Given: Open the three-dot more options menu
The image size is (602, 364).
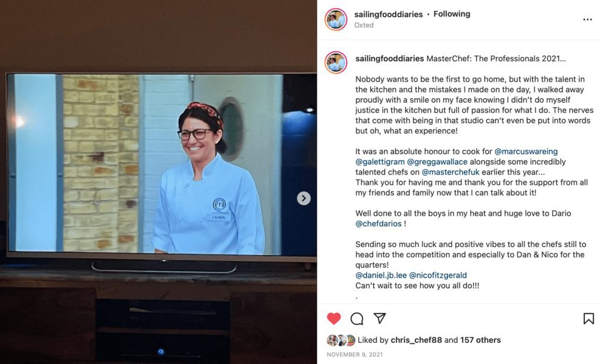Looking at the screenshot, I should (x=587, y=19).
